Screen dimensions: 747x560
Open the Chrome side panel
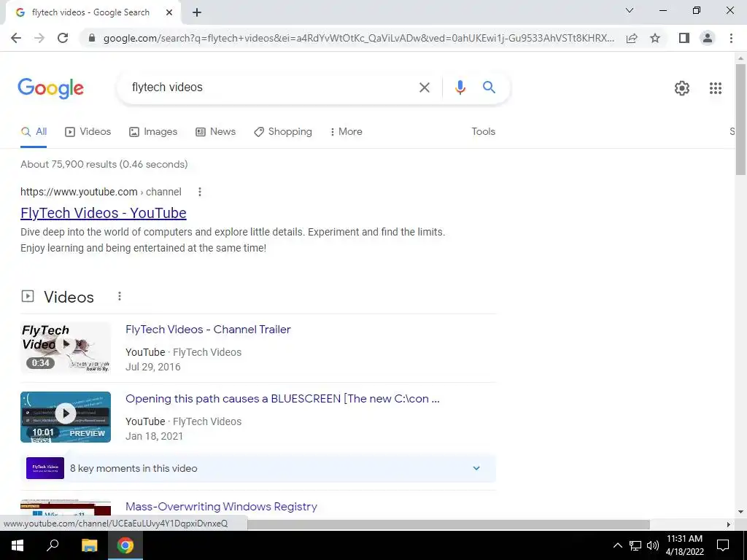click(684, 38)
